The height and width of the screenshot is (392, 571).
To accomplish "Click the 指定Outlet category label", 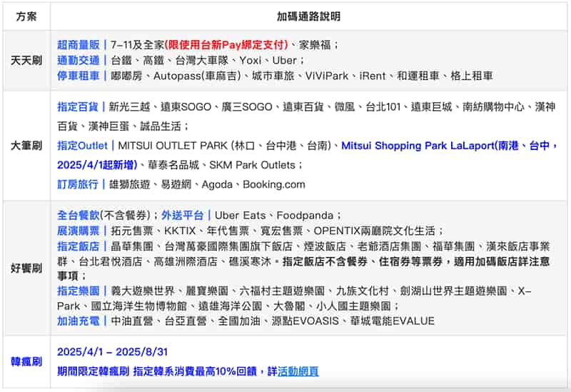I will coord(82,146).
